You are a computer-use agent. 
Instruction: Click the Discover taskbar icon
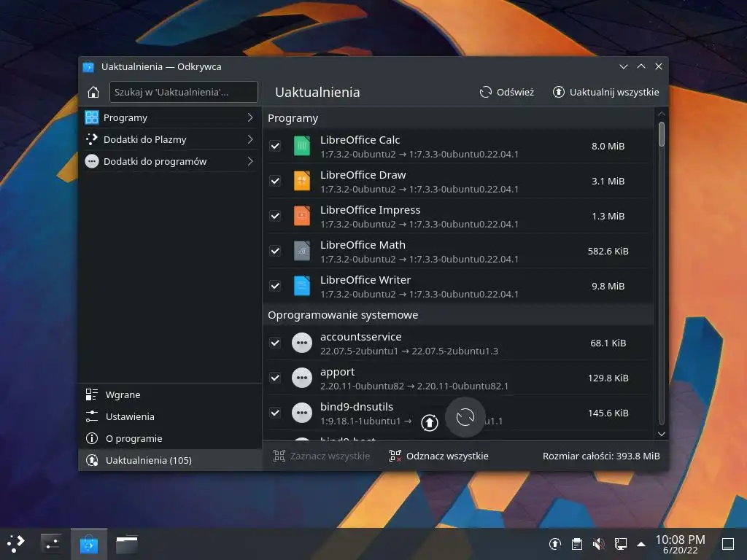click(89, 544)
